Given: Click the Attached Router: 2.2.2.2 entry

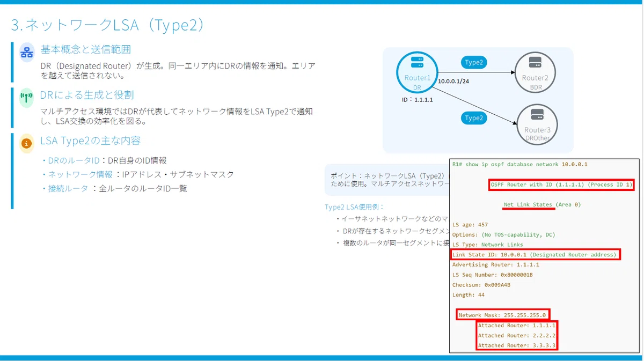Looking at the screenshot, I should click(x=517, y=335).
